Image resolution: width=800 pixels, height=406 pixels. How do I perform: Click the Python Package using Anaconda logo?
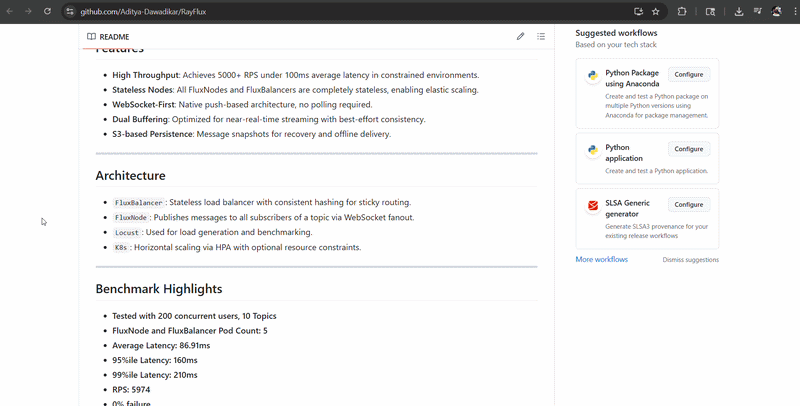pyautogui.click(x=592, y=75)
